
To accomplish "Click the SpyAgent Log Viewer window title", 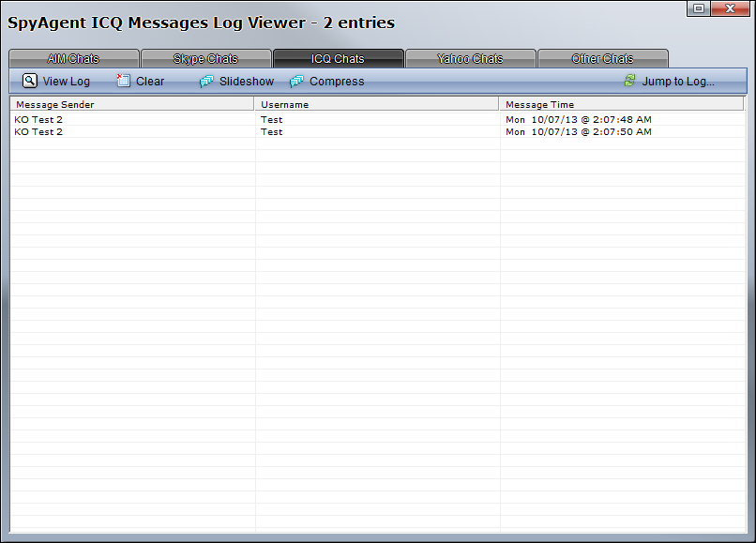I will [x=202, y=23].
